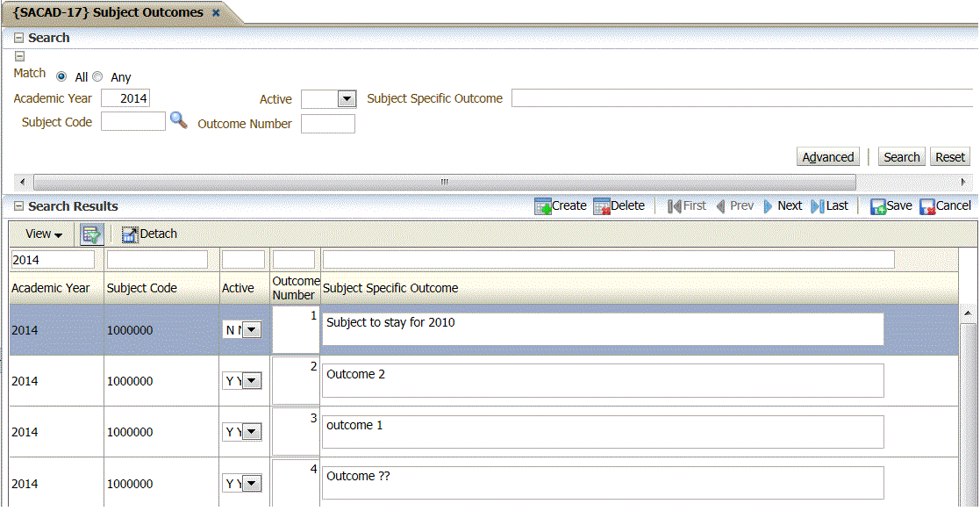Screen dimensions: 980x511
Task: Open Active dropdown for the first result row
Action: (x=253, y=329)
